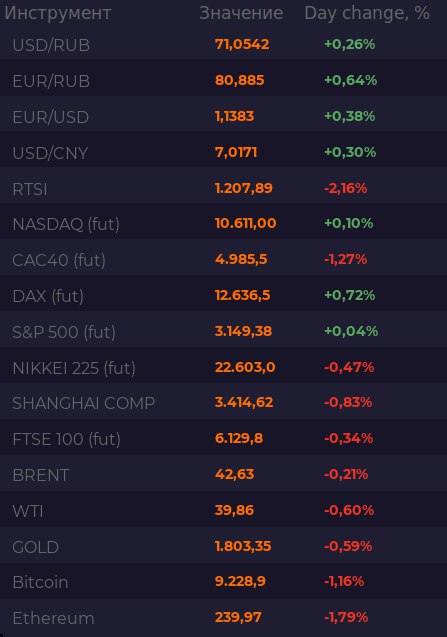The image size is (447, 637).
Task: Select the S&P 500 (fut) row
Action: point(224,332)
